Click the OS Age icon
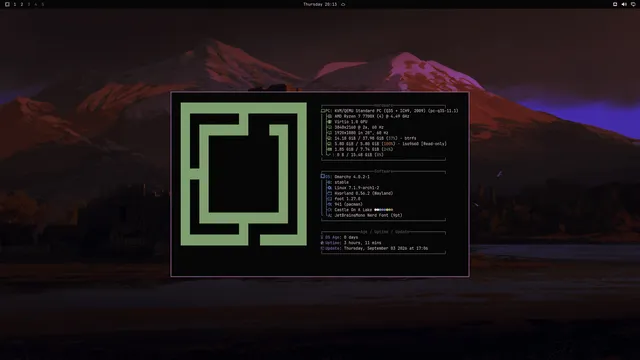640x360 pixels. coord(322,237)
